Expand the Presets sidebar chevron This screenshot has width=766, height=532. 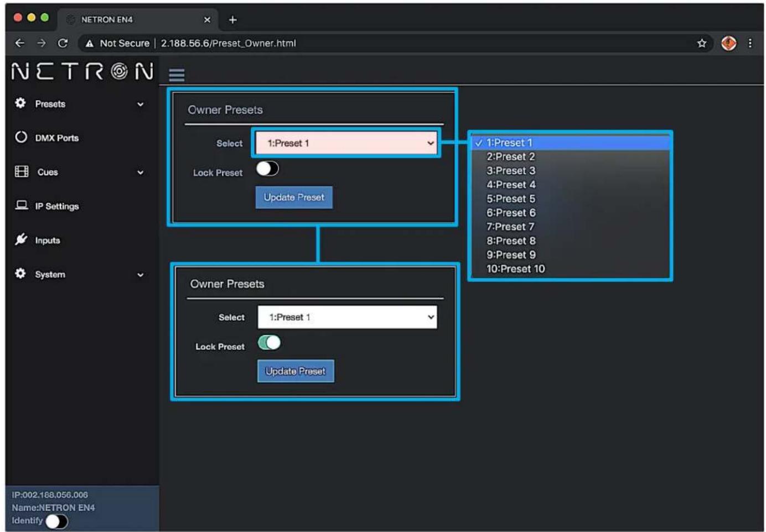click(141, 104)
